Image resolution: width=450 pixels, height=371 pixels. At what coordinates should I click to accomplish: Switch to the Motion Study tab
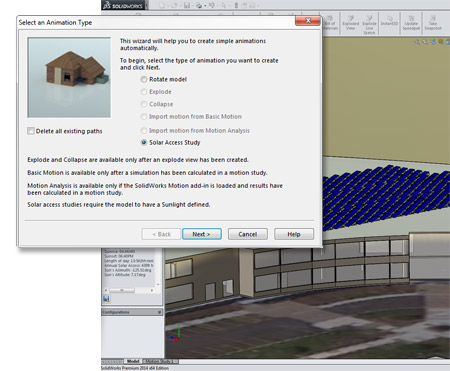click(x=160, y=361)
